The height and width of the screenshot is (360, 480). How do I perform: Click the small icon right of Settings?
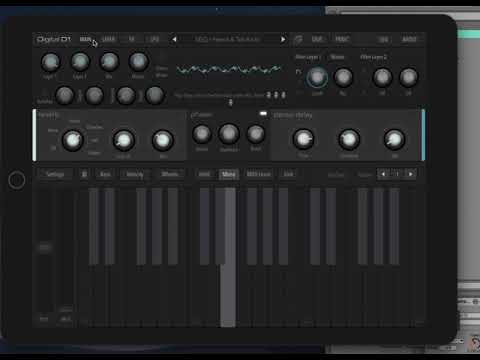point(84,174)
